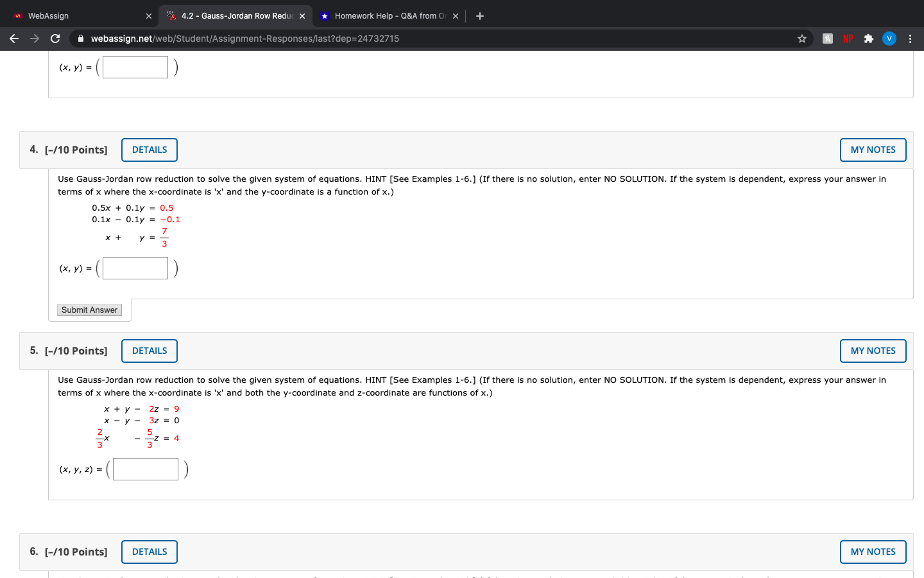924x578 pixels.
Task: Open DETAILS for question 6
Action: coord(150,552)
